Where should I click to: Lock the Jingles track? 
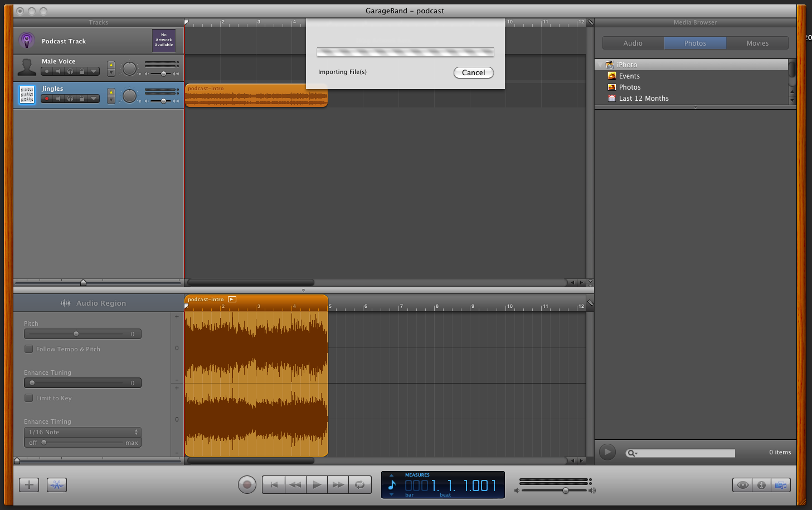coord(82,99)
